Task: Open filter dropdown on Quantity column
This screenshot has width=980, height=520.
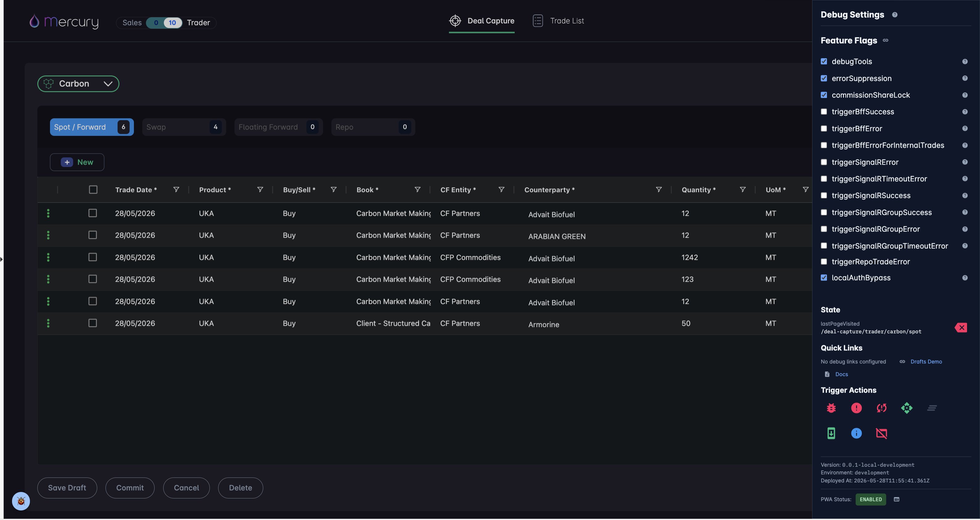Action: 742,189
